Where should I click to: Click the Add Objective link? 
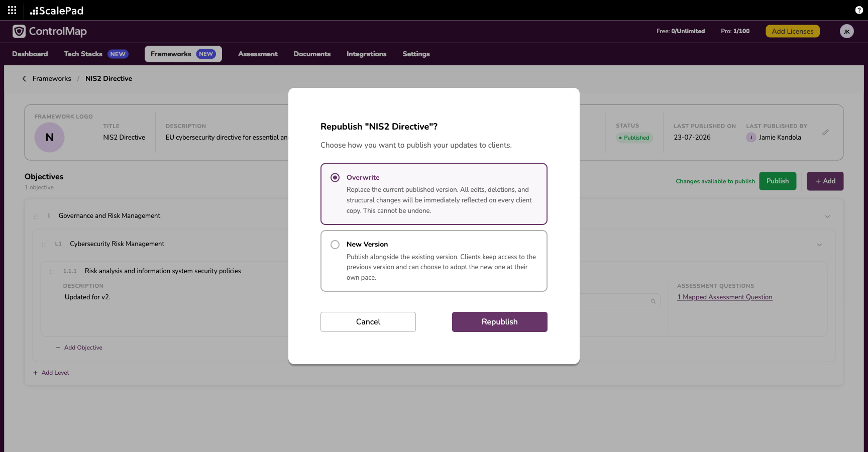(x=79, y=348)
